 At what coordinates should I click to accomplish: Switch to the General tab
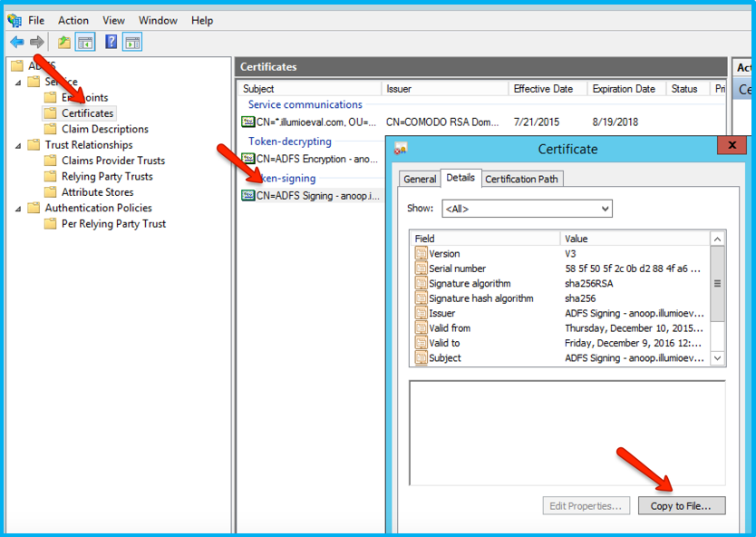point(420,179)
